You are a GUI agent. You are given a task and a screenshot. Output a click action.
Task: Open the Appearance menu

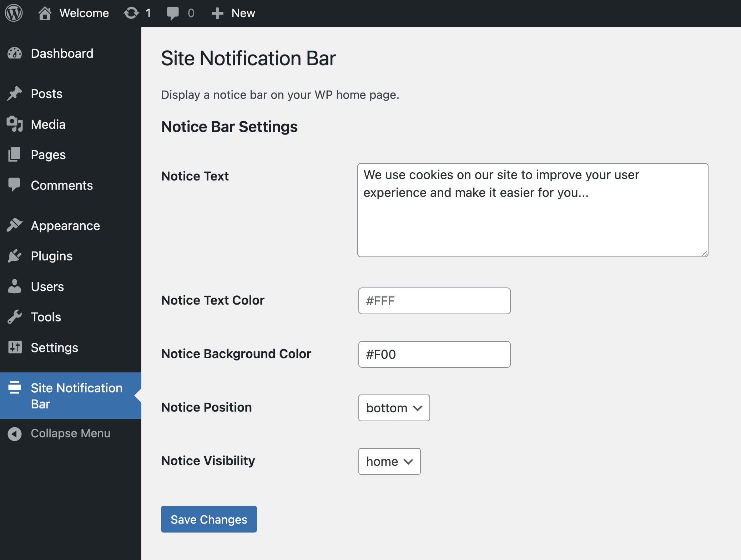point(65,226)
